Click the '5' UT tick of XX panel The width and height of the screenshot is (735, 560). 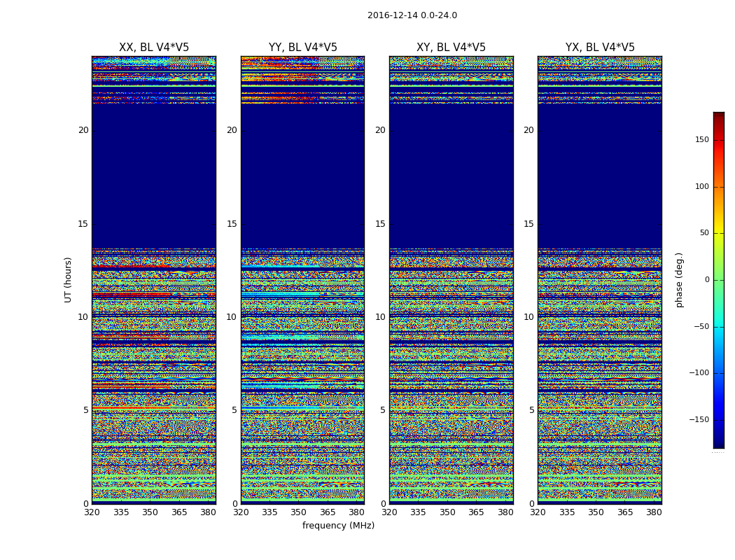click(86, 410)
